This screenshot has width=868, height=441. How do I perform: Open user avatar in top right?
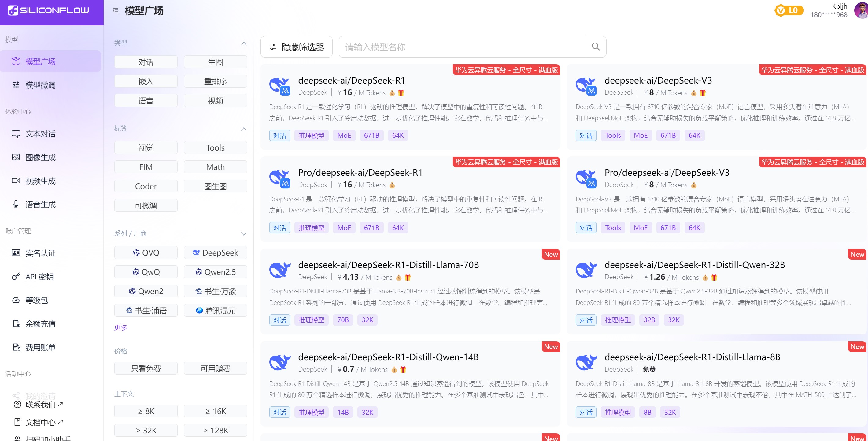click(x=861, y=10)
